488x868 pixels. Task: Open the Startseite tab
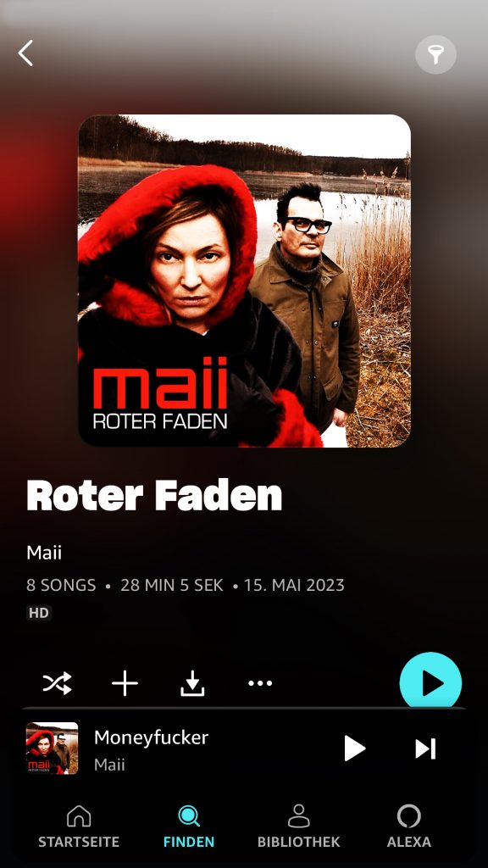click(x=79, y=826)
